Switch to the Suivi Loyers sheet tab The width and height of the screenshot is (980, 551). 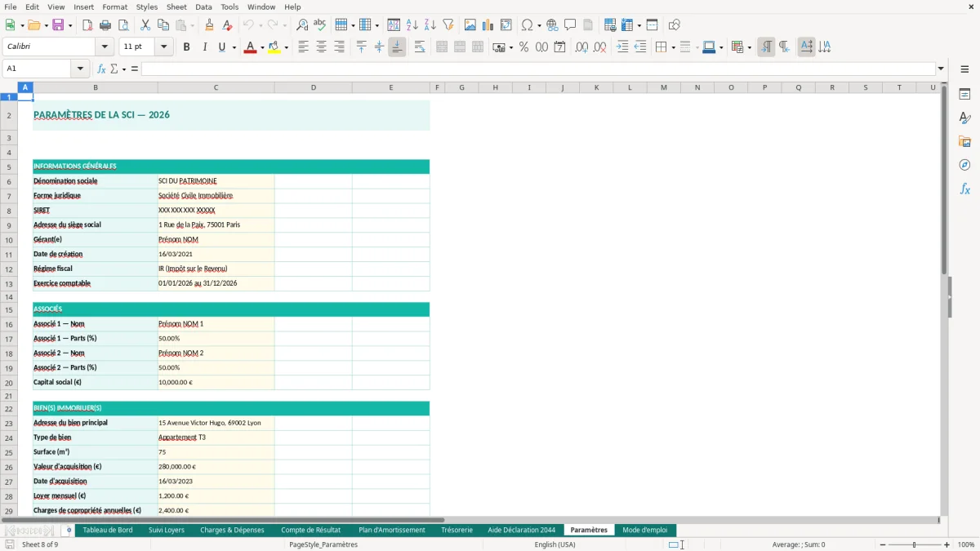click(x=167, y=530)
